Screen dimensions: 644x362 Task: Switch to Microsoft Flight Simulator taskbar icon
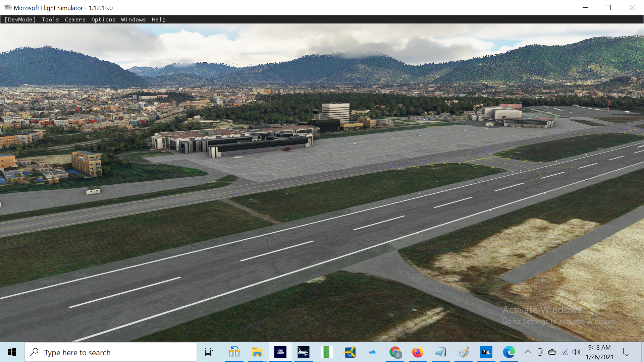coord(280,352)
